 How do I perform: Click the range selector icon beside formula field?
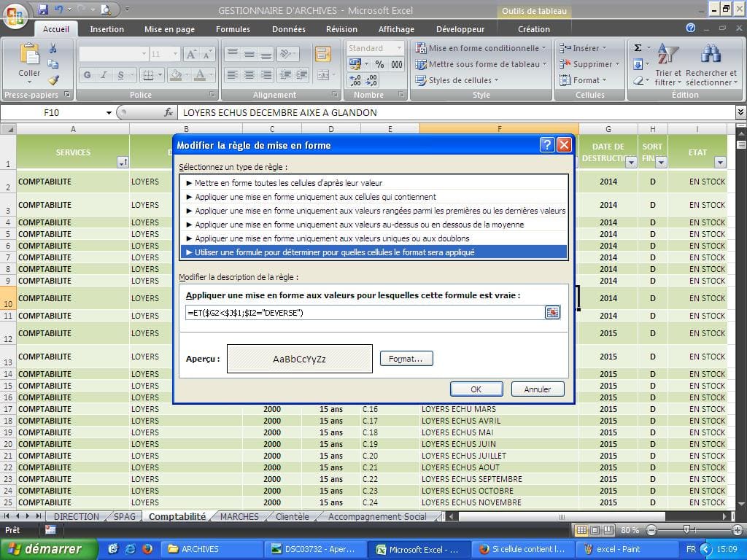point(552,313)
